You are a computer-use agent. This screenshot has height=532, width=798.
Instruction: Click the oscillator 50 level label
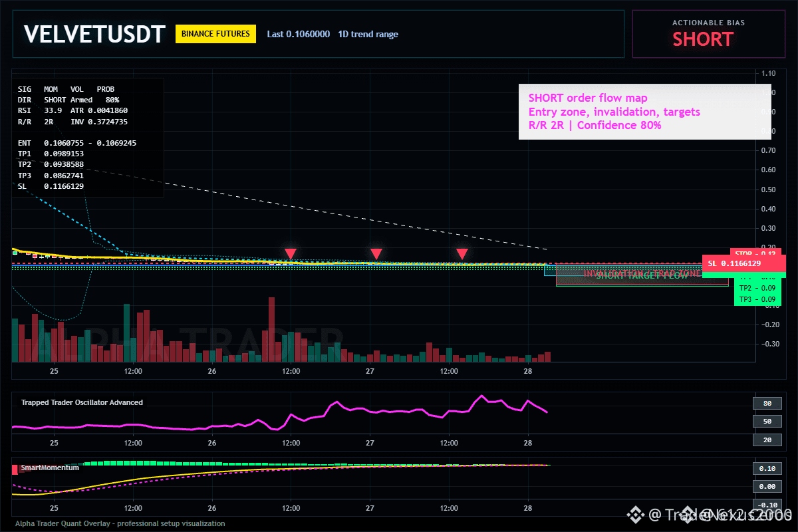tap(767, 422)
